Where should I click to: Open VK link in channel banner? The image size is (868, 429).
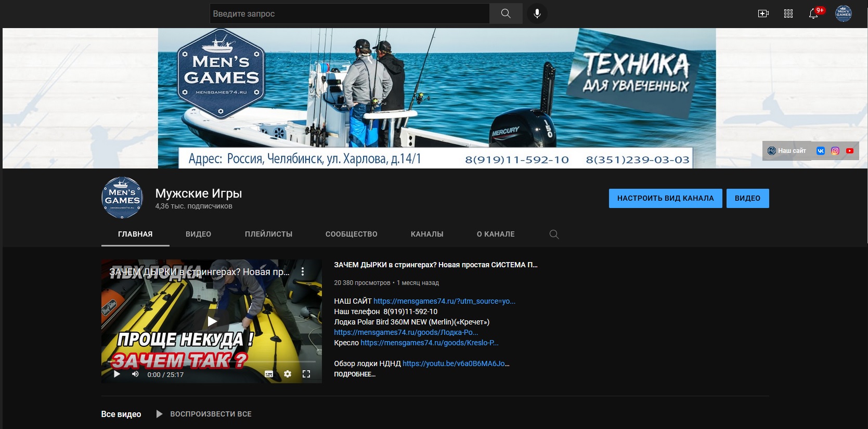pos(821,151)
